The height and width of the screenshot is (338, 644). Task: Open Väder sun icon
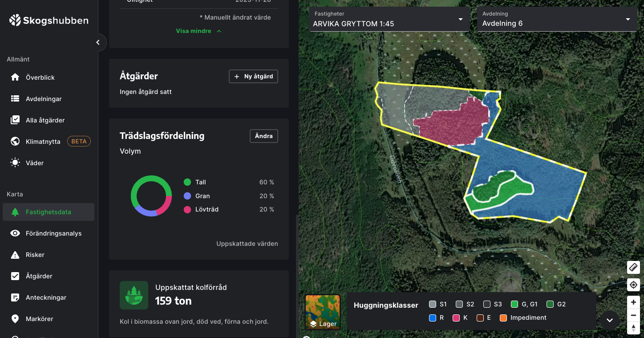pyautogui.click(x=15, y=163)
